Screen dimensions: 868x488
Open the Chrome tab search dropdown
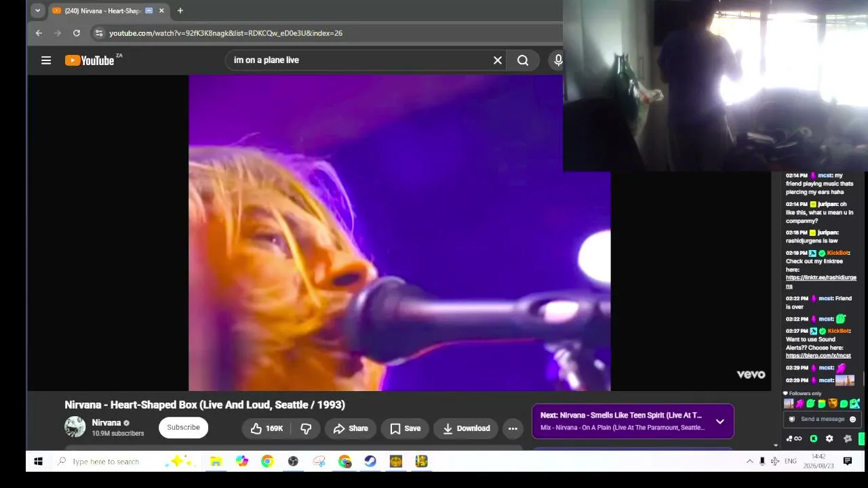(x=38, y=11)
